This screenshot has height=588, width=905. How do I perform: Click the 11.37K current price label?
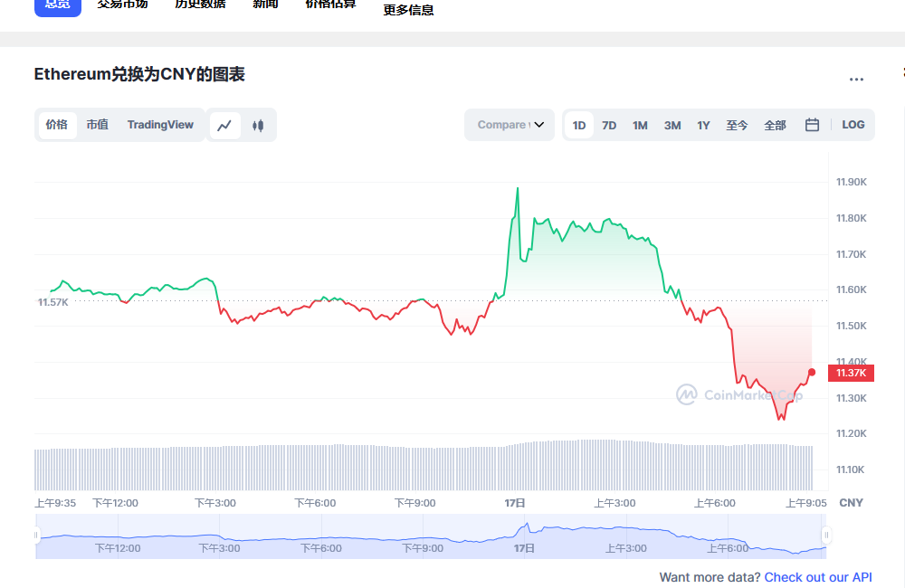pyautogui.click(x=851, y=374)
